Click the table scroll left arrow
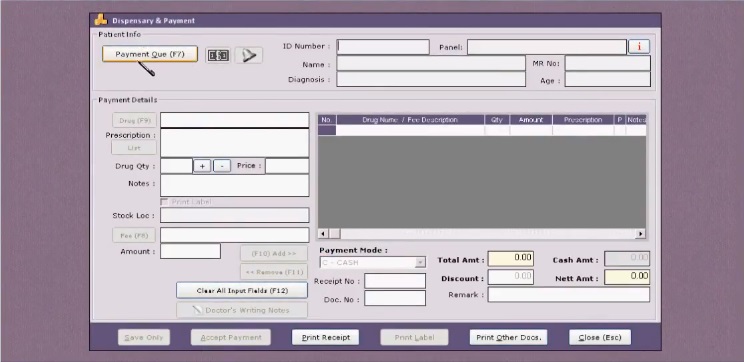 click(323, 234)
